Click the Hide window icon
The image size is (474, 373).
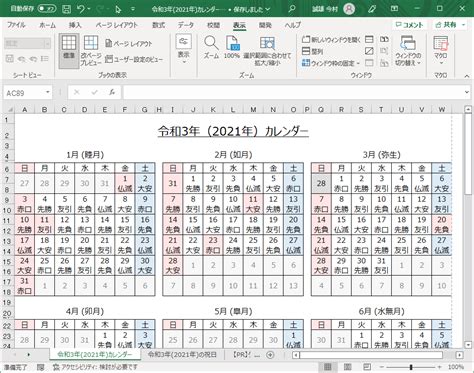pos(369,51)
